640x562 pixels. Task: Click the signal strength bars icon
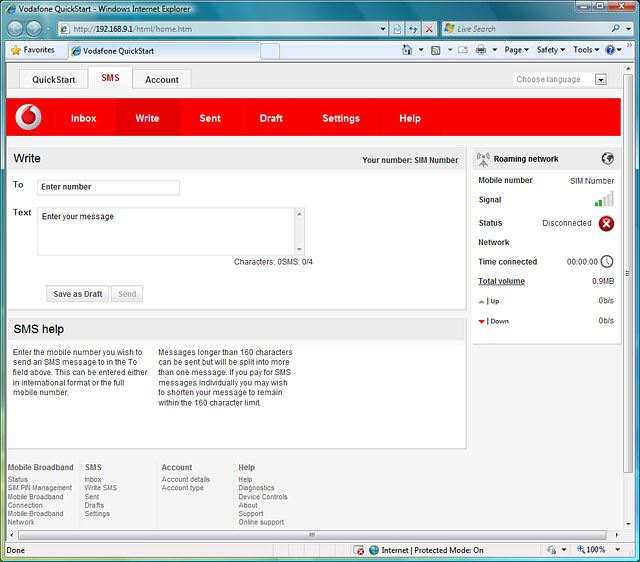[604, 199]
